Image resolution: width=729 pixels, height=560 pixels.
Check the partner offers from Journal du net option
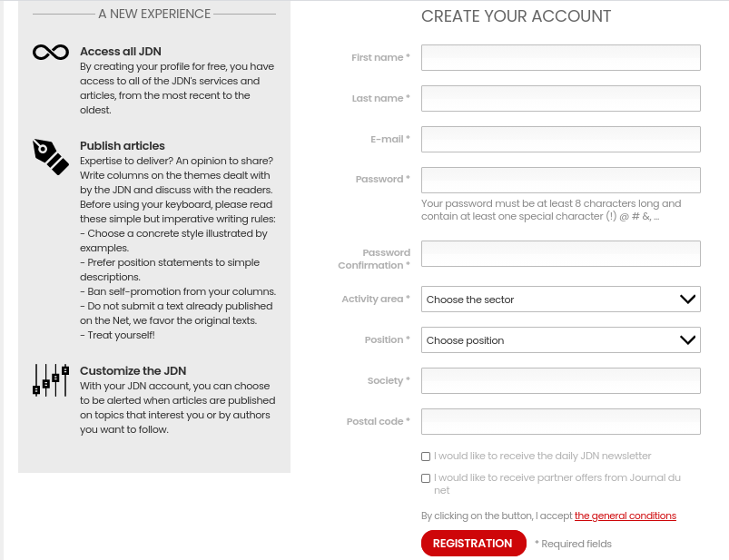425,477
